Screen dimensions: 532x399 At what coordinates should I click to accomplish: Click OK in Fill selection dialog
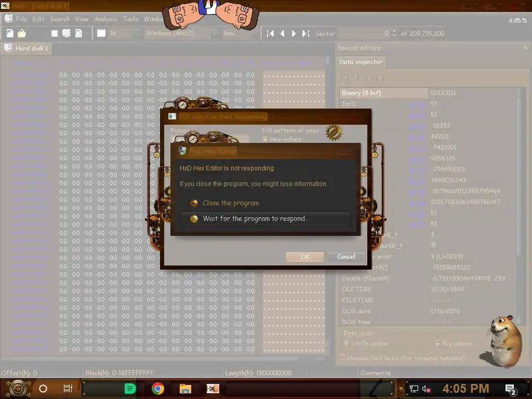[304, 257]
